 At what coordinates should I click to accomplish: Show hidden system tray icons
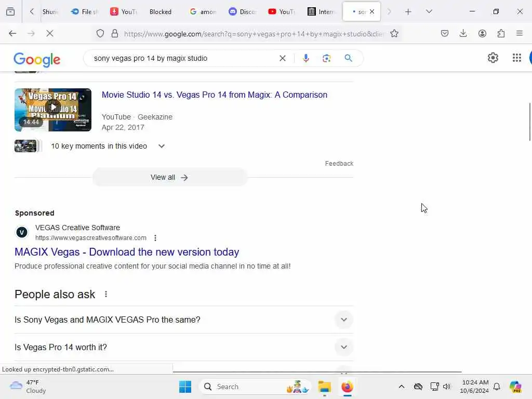402,387
